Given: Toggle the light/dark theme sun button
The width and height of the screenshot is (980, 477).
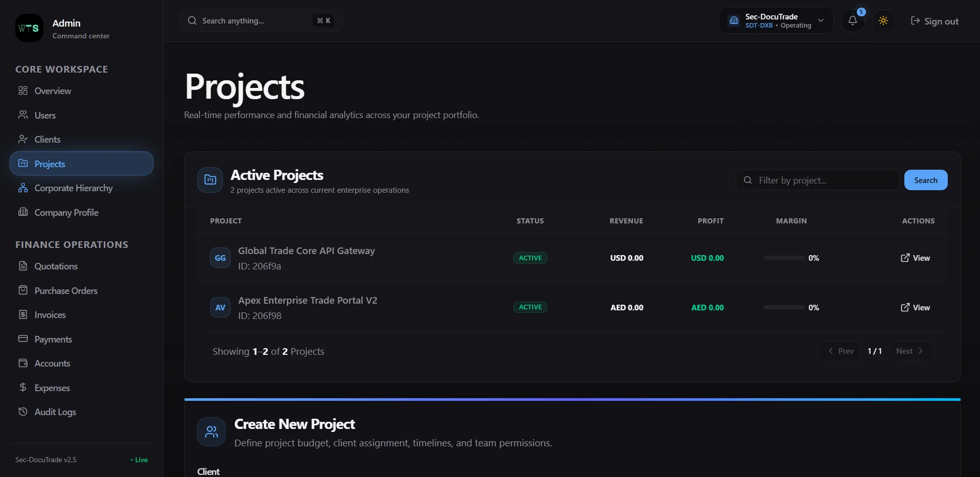Looking at the screenshot, I should click(883, 21).
